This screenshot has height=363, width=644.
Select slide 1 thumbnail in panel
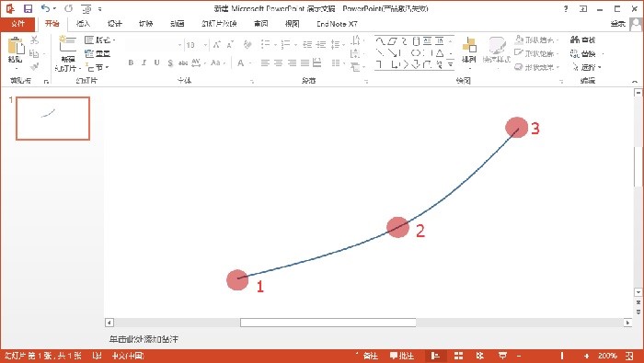52,119
